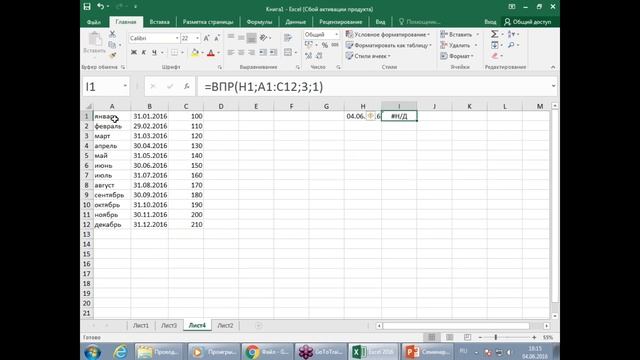Click the Undo arrow icon
The width and height of the screenshot is (640, 360).
100,7
